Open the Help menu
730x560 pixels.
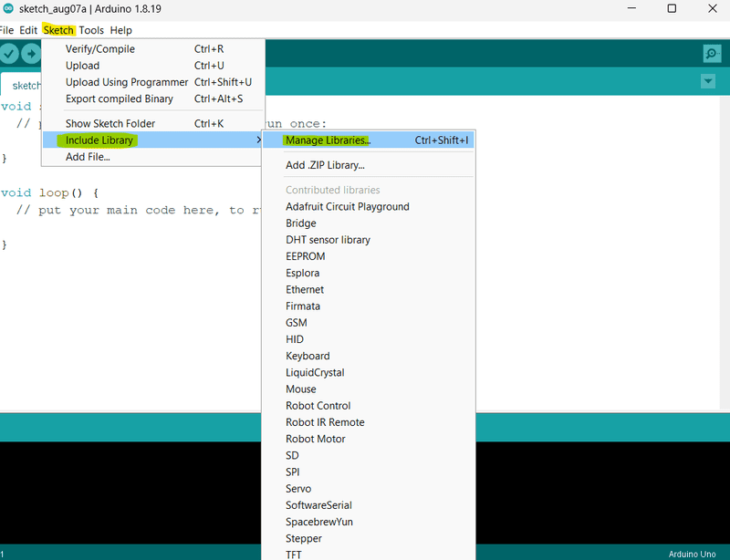121,30
